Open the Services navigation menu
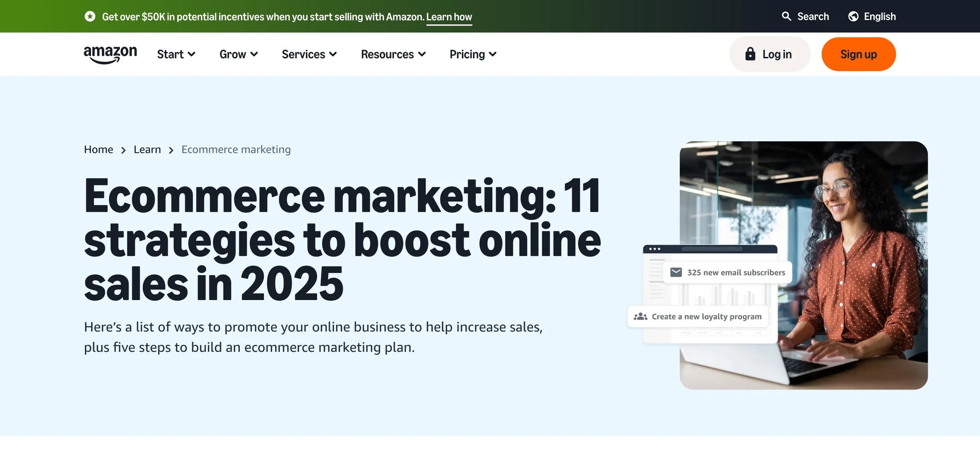The height and width of the screenshot is (466, 980). pyautogui.click(x=309, y=54)
